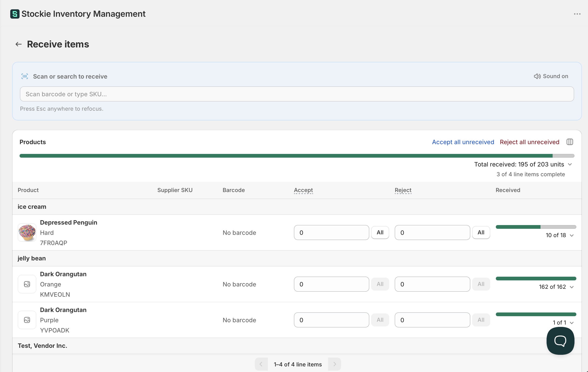The height and width of the screenshot is (372, 588).
Task: Open the Depressed Penguin cupcake thumbnail
Action: [27, 233]
